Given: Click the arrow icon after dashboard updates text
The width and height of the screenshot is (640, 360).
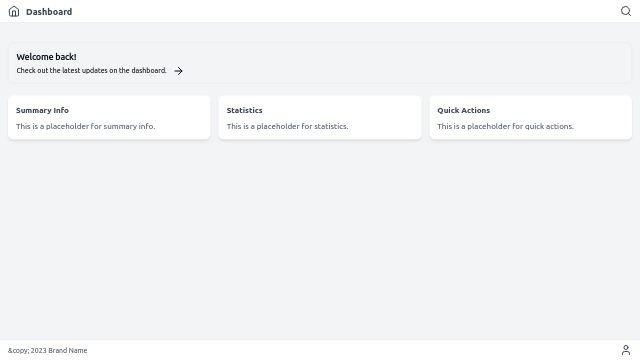Looking at the screenshot, I should (x=178, y=71).
